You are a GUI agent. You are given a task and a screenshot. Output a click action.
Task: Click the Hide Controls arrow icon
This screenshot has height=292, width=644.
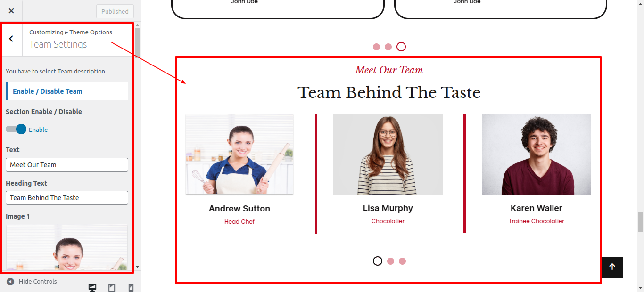tap(10, 281)
